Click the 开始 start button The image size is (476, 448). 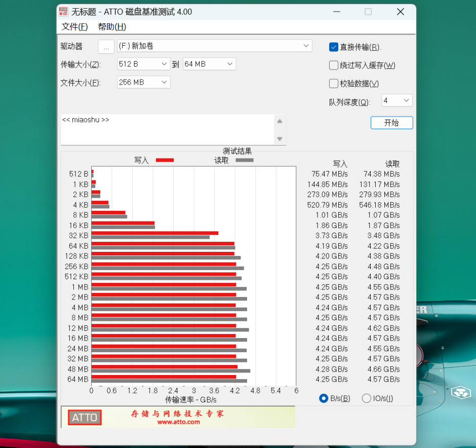point(391,123)
